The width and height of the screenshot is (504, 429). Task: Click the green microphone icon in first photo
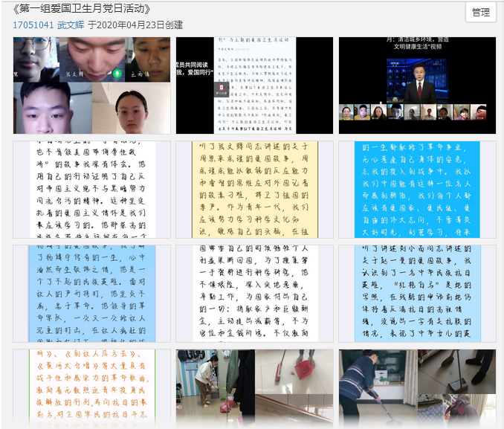pyautogui.click(x=117, y=74)
